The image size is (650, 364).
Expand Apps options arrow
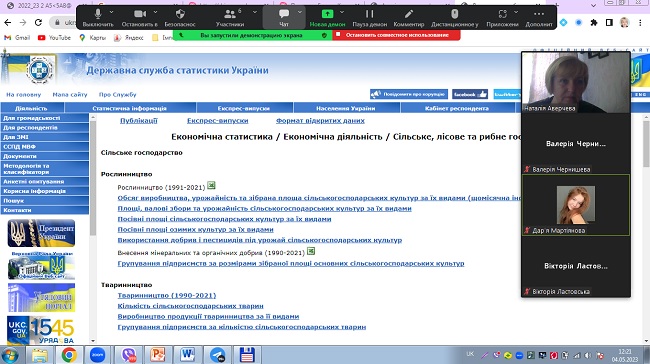coord(516,12)
